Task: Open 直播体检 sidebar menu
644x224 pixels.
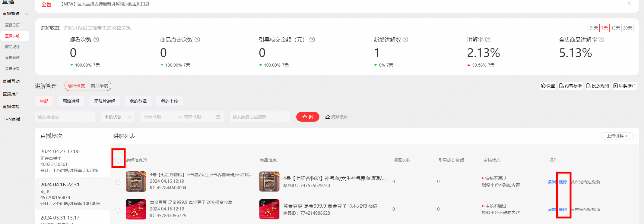Action: coord(11,107)
